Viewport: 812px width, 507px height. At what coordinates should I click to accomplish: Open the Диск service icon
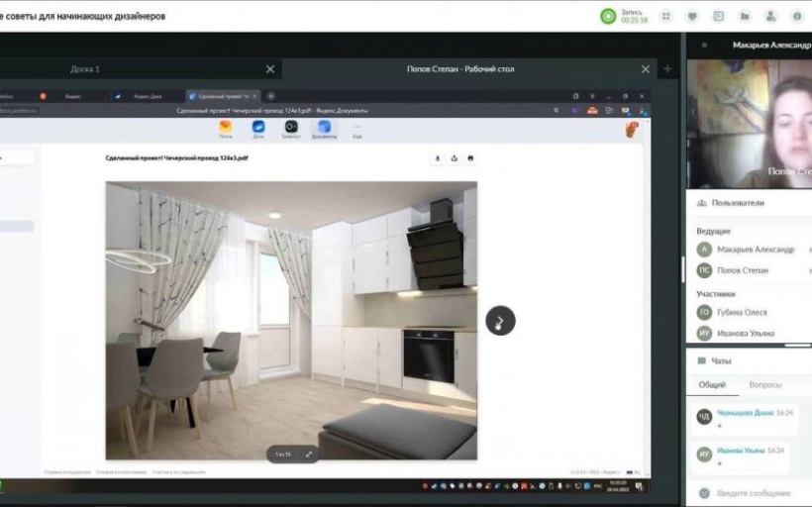[x=257, y=130]
